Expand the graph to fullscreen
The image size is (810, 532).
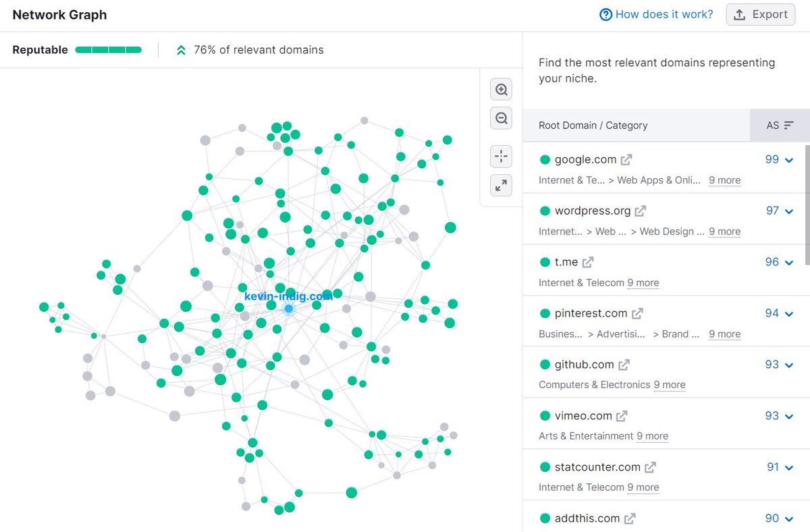coord(501,185)
